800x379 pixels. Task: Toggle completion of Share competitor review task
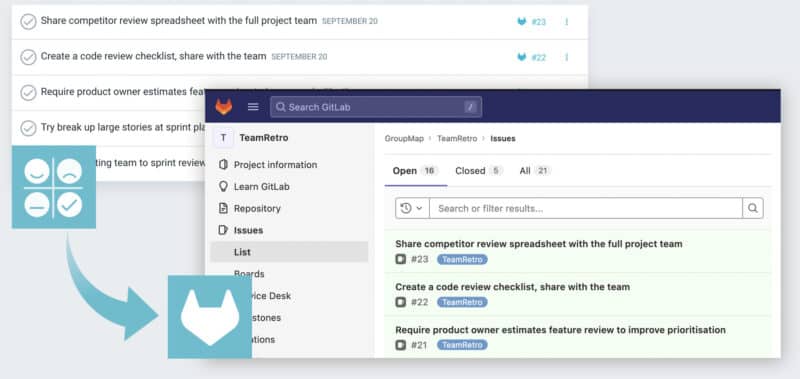pyautogui.click(x=28, y=22)
